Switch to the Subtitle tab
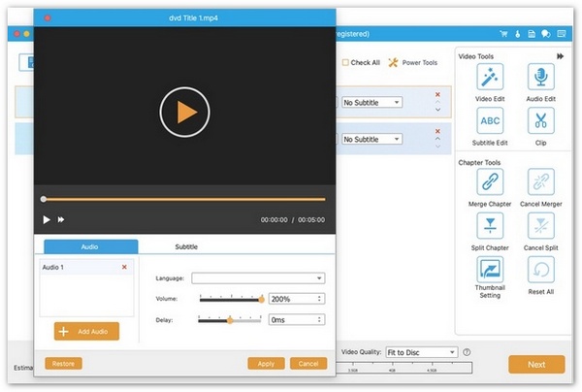 [x=186, y=246]
